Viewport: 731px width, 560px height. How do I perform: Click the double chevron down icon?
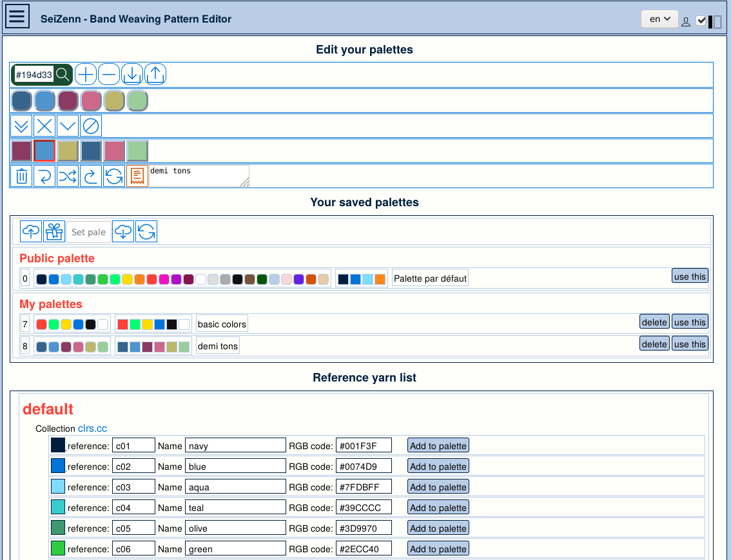pyautogui.click(x=21, y=125)
